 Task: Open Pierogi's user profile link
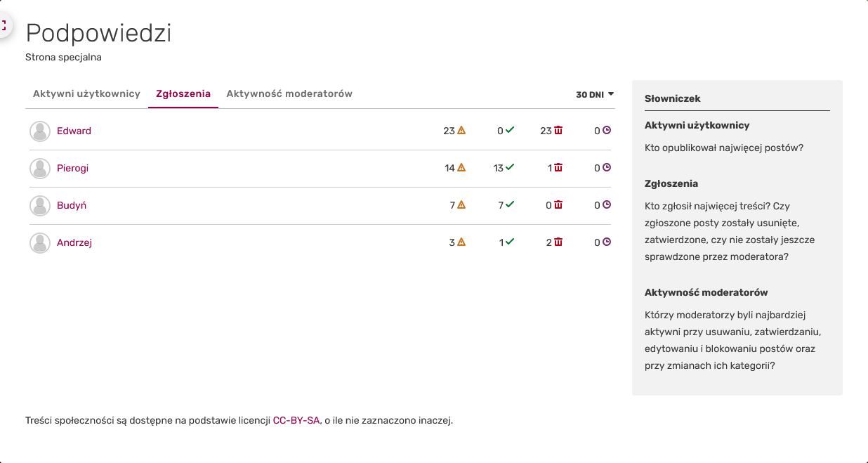click(x=72, y=168)
